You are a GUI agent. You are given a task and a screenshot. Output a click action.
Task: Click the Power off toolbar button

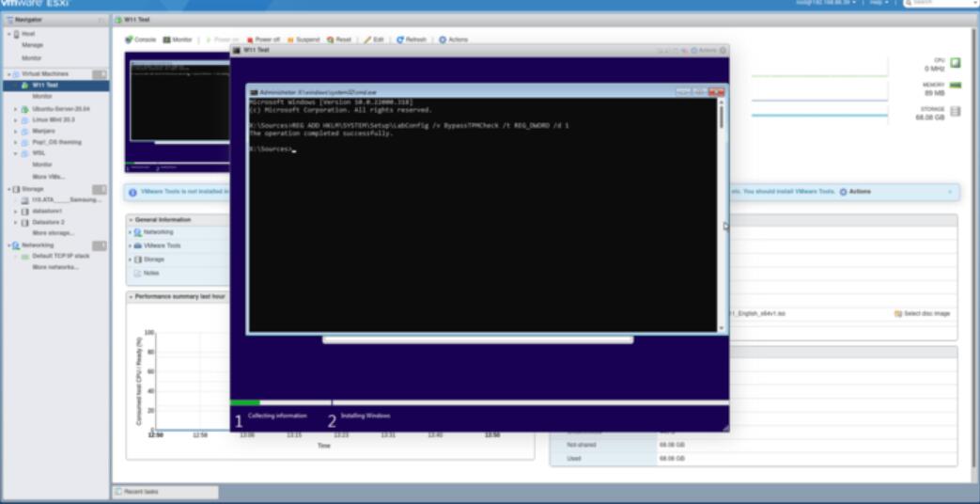tap(263, 39)
